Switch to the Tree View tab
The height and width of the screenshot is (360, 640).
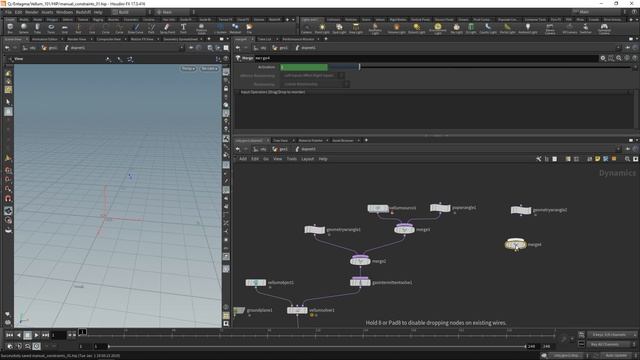pyautogui.click(x=280, y=140)
